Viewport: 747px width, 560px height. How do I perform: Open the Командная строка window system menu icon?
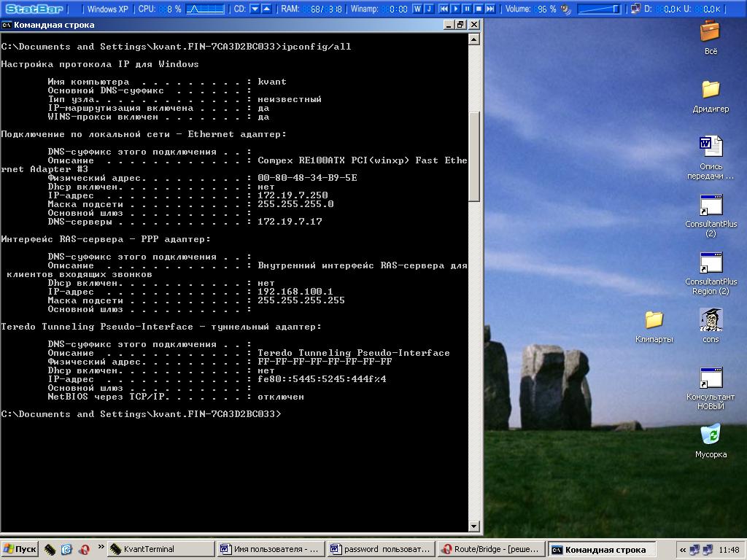7,25
